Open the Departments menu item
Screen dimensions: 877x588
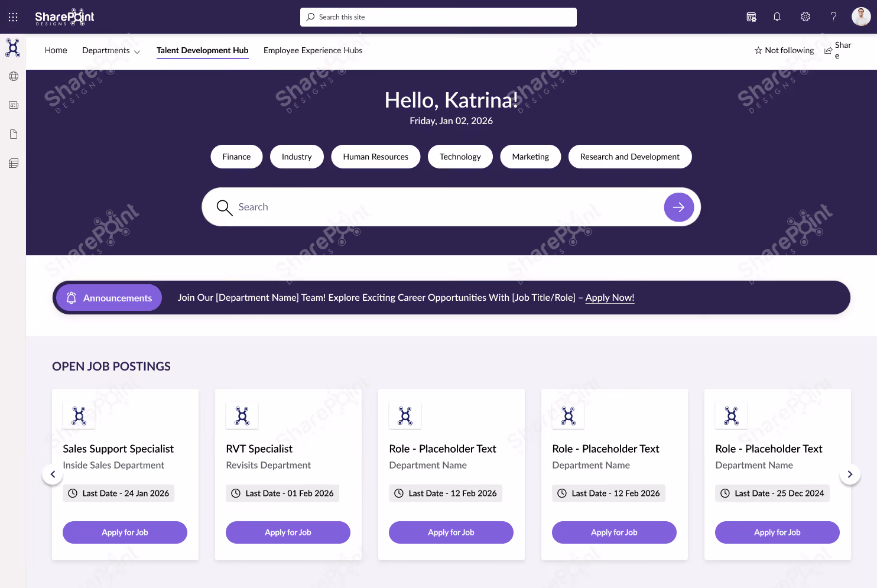(x=106, y=50)
